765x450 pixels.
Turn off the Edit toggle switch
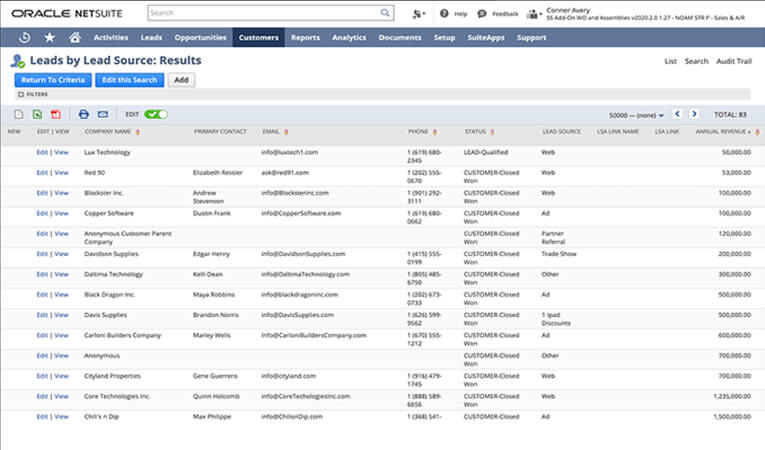click(156, 114)
